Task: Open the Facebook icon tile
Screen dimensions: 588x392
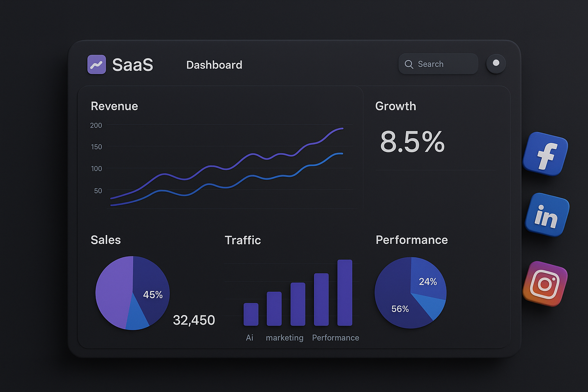Action: coord(546,154)
